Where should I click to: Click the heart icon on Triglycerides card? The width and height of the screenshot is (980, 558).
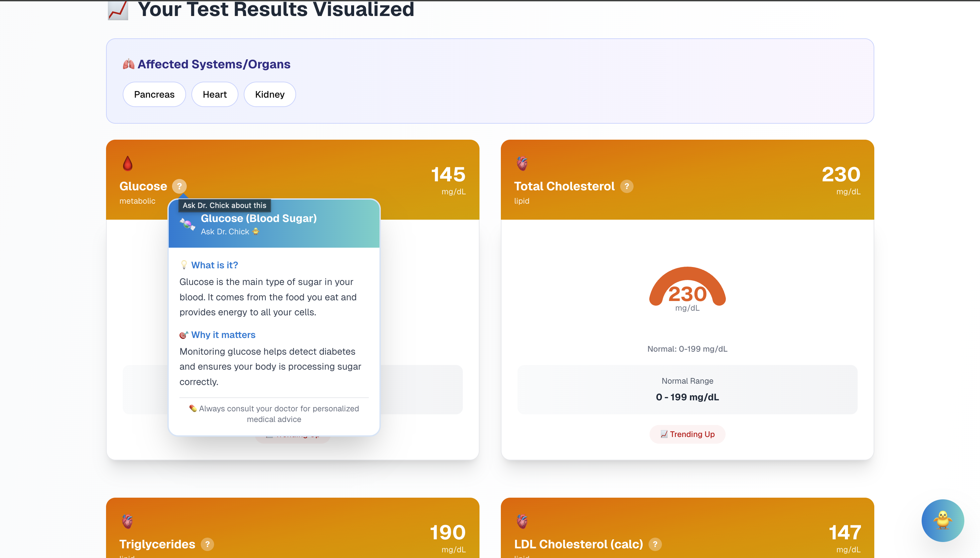[128, 522]
